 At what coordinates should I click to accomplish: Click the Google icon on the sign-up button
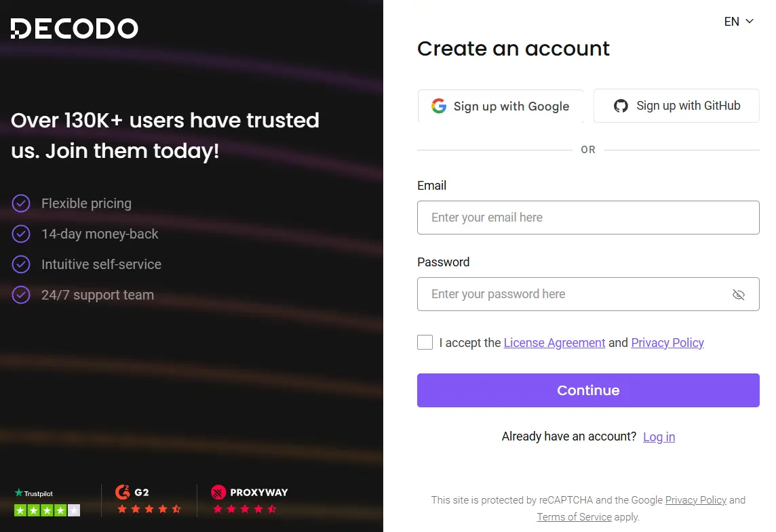[439, 106]
